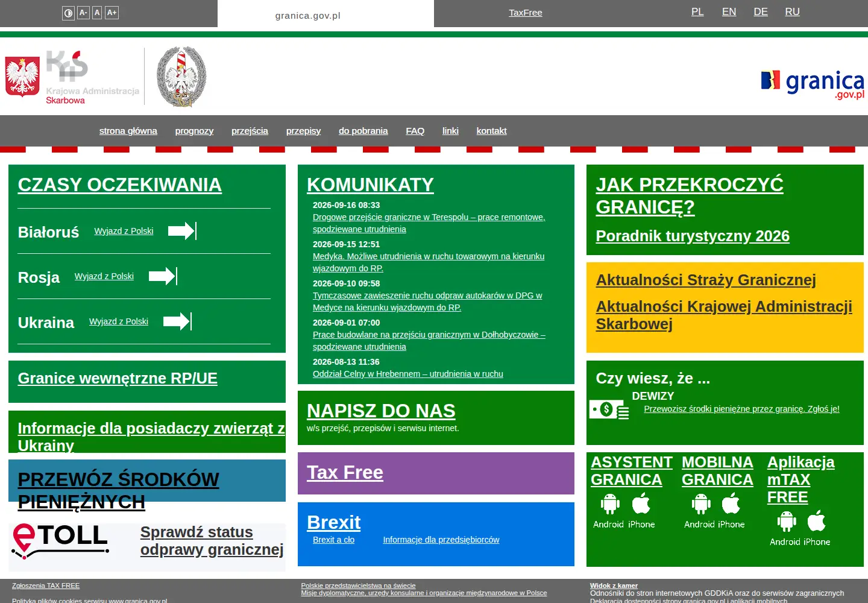This screenshot has height=603, width=868.
Task: Open 'Poradnik turystyczny 2026' link
Action: coord(693,236)
